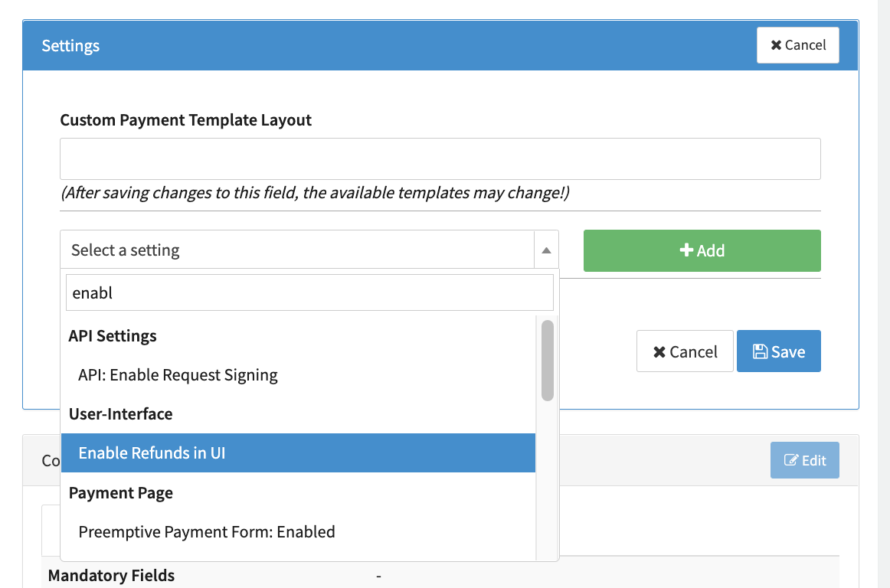Click the "Settings" panel title

70,46
